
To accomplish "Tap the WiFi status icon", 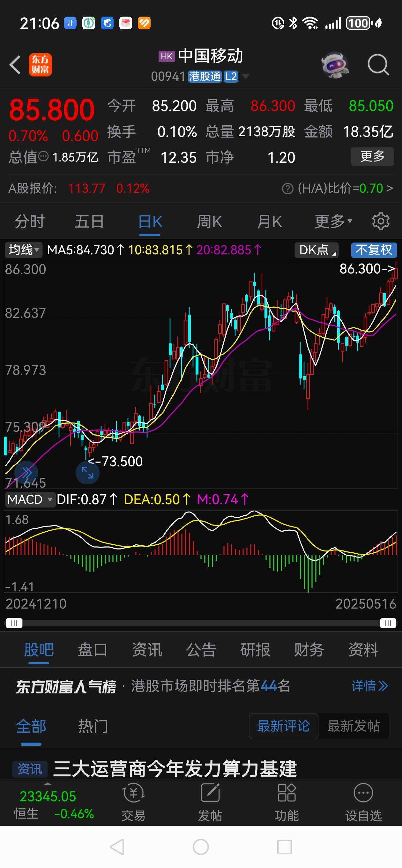I will tap(310, 23).
